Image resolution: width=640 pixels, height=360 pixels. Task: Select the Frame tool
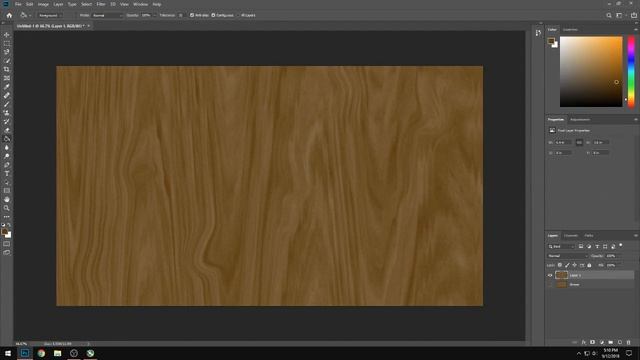coord(7,78)
